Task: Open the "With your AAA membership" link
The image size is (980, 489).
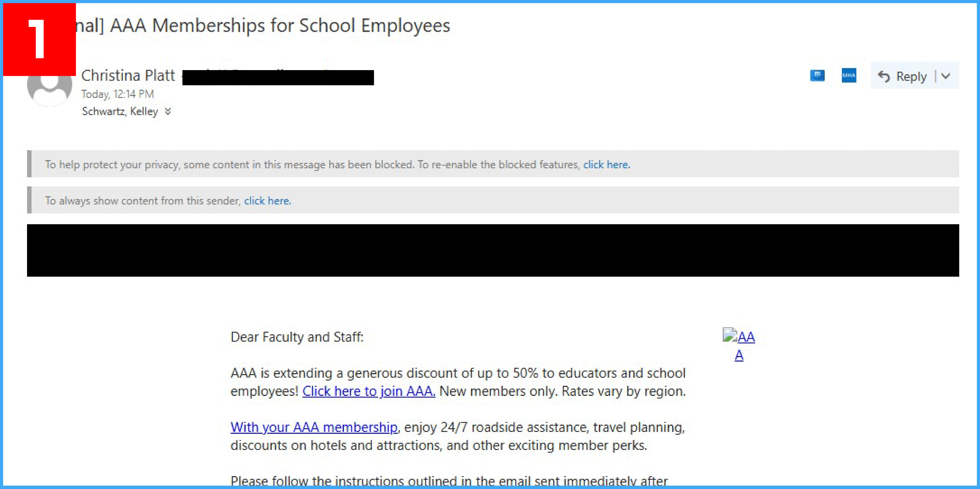Action: [x=314, y=427]
